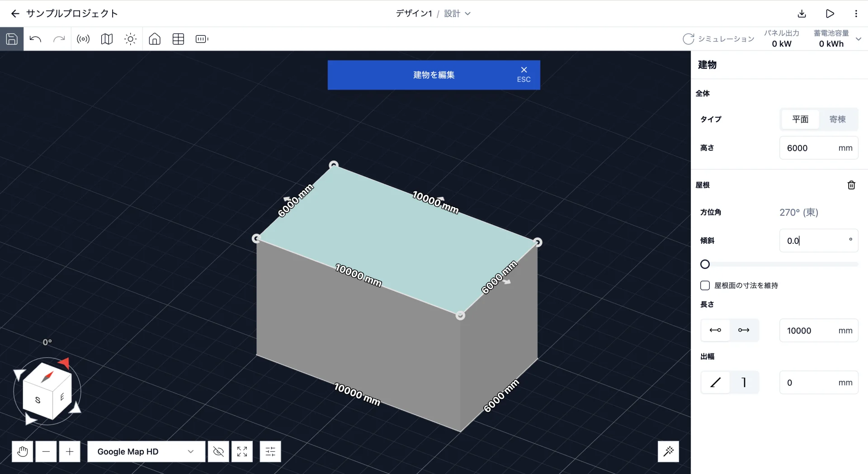
Task: Click the compass orientation cube
Action: click(47, 390)
